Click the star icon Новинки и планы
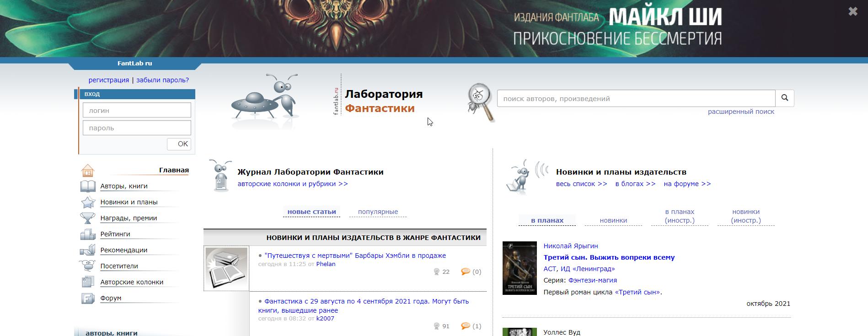Viewport: 868px width, 336px height. [88, 202]
